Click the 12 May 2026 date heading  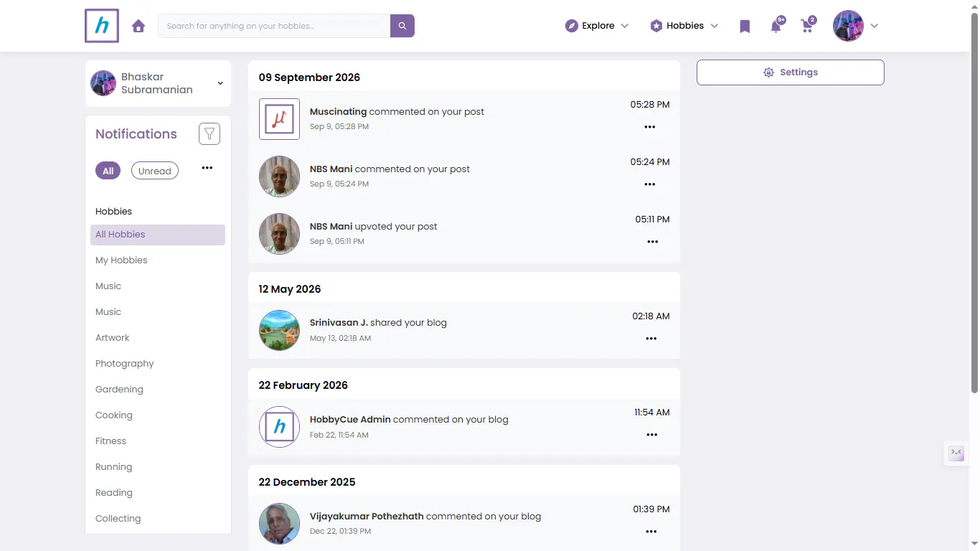coord(290,289)
